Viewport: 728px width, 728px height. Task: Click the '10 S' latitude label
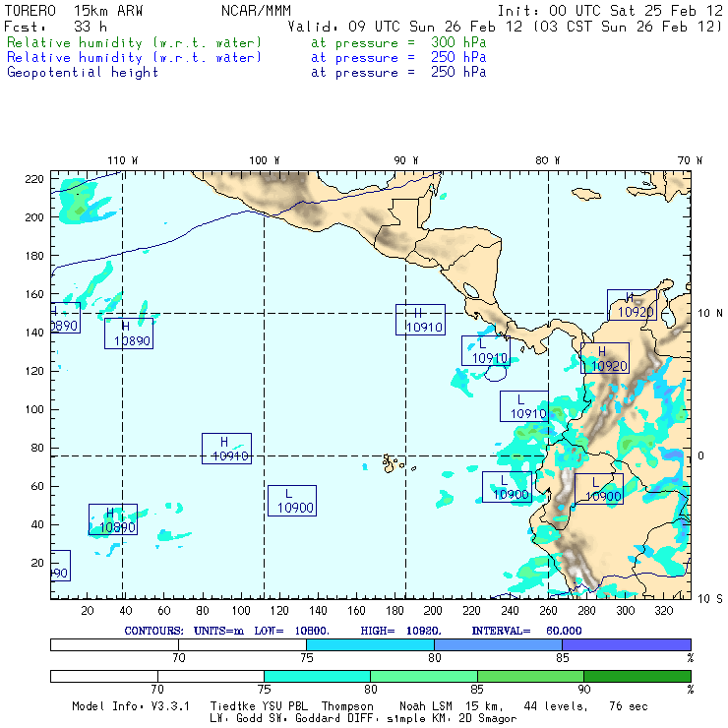point(710,599)
